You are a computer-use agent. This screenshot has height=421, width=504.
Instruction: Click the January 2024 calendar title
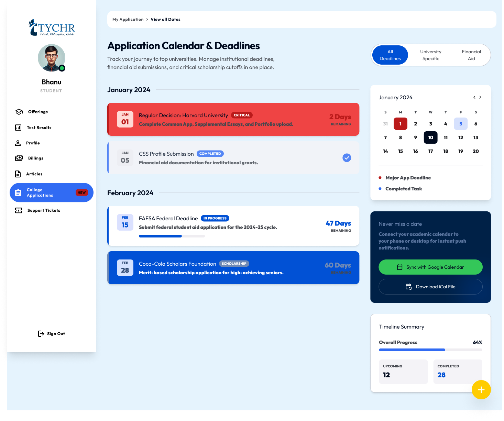click(x=395, y=98)
